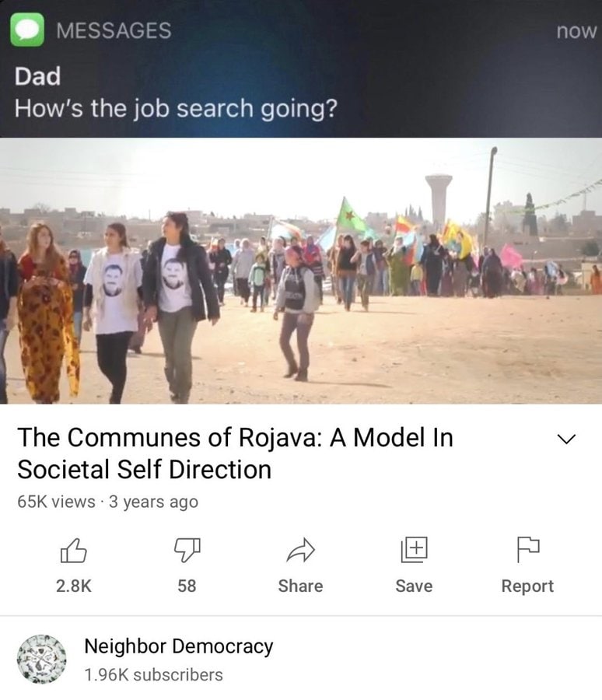Tap the Share arrow icon
The width and height of the screenshot is (602, 700).
click(300, 550)
